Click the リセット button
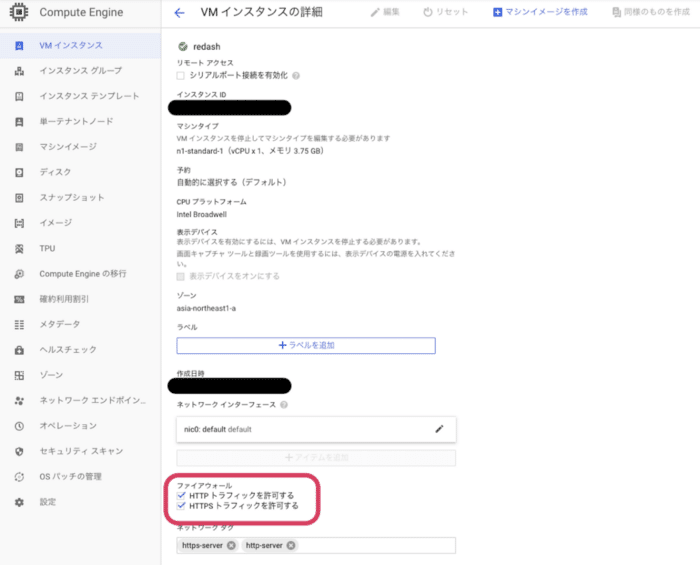 (446, 12)
